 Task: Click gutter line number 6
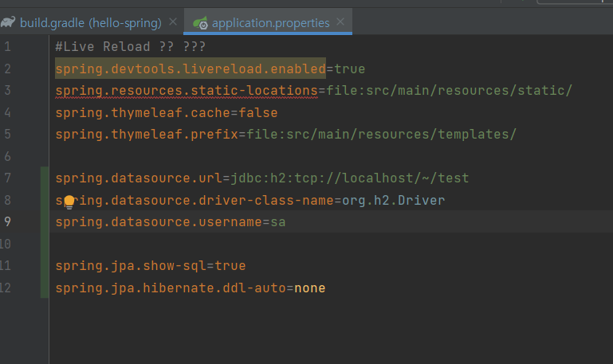(x=7, y=157)
